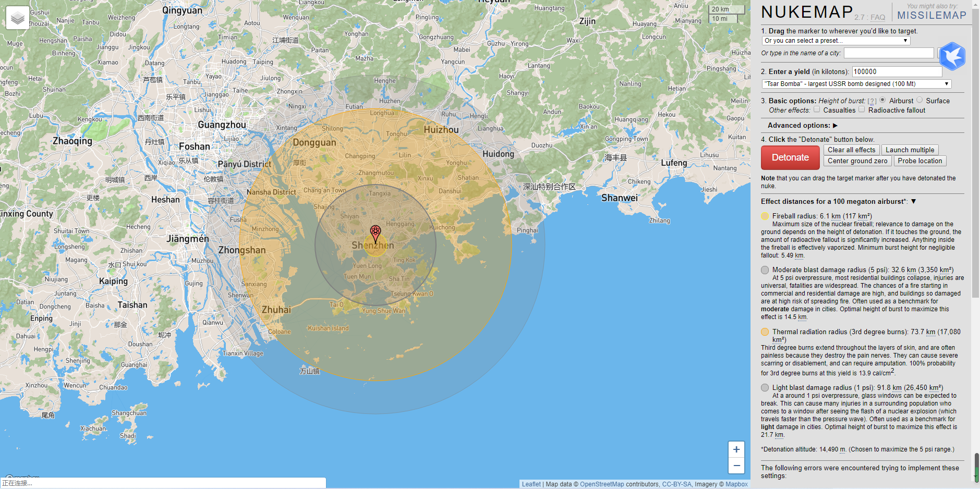
Task: Open the MISSILEMAP link
Action: click(x=931, y=16)
